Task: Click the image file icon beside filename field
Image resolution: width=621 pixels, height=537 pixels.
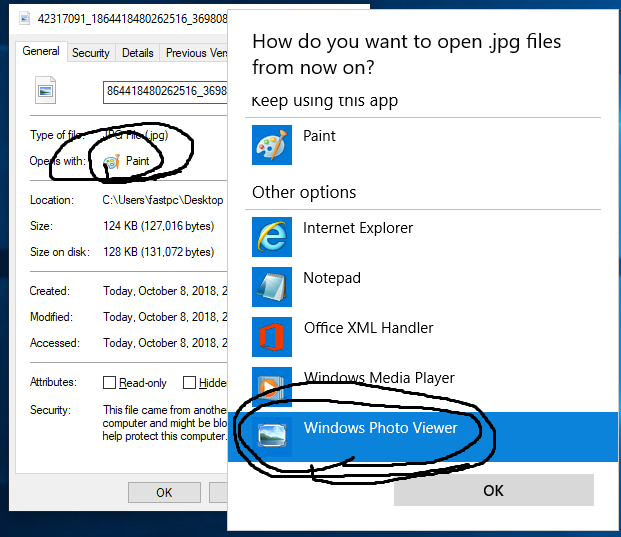Action: coord(45,90)
